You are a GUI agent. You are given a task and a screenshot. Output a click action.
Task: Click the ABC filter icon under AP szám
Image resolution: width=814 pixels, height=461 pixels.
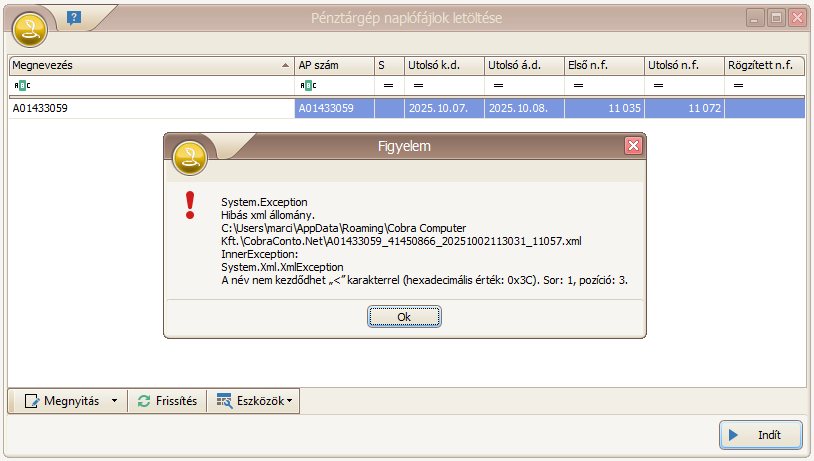pyautogui.click(x=308, y=86)
